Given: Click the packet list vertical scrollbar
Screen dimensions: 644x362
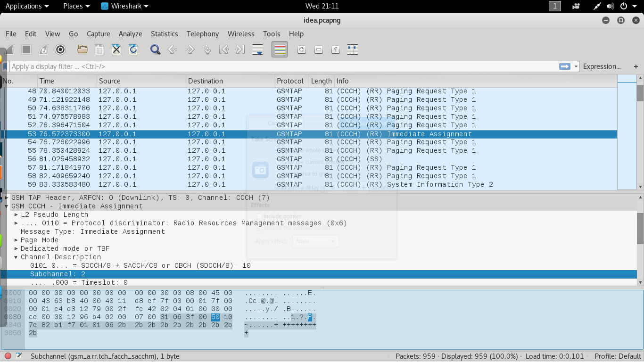Looking at the screenshot, I should [640, 137].
